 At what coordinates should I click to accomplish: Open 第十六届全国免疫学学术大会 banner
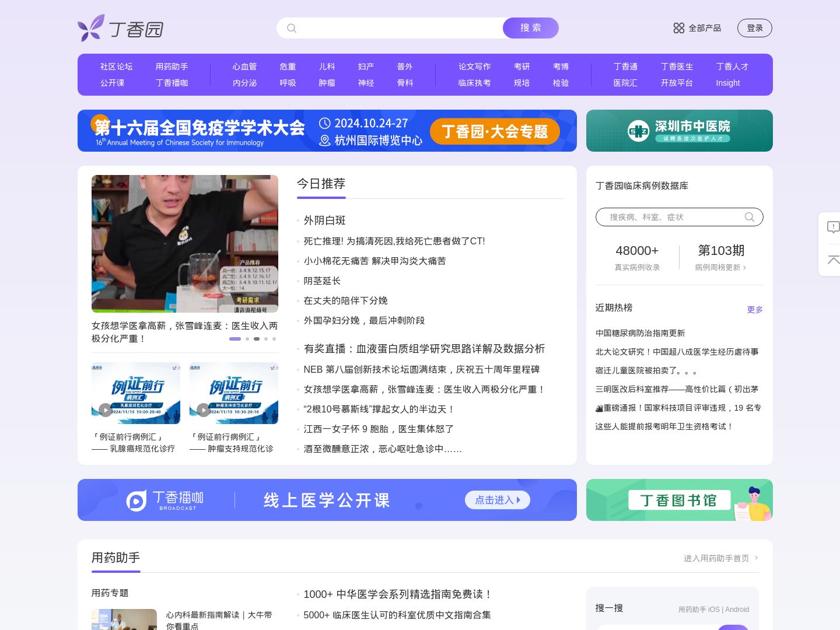tap(327, 131)
